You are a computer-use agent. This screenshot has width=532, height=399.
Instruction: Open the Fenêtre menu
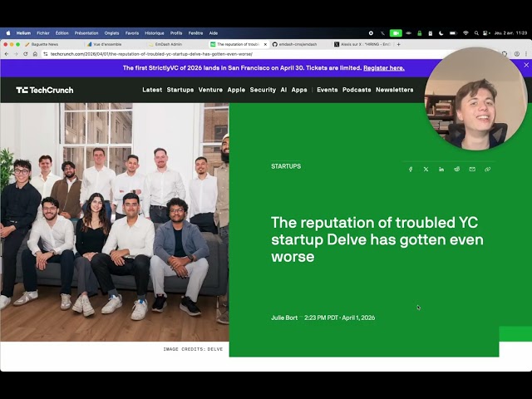pyautogui.click(x=195, y=33)
